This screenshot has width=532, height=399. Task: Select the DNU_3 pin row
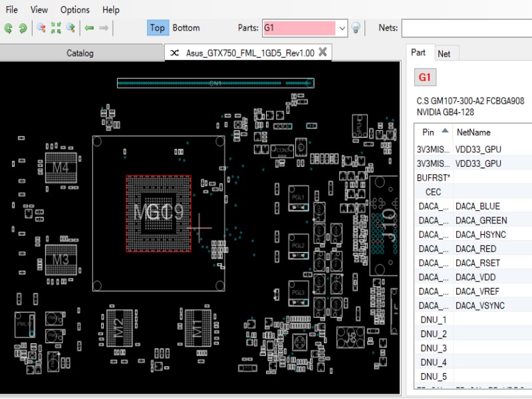(473, 348)
